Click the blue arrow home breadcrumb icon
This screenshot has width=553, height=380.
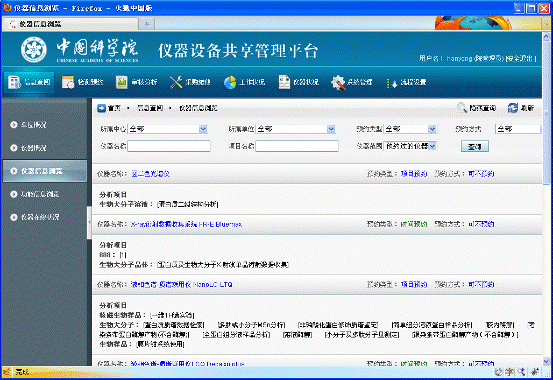pos(102,108)
